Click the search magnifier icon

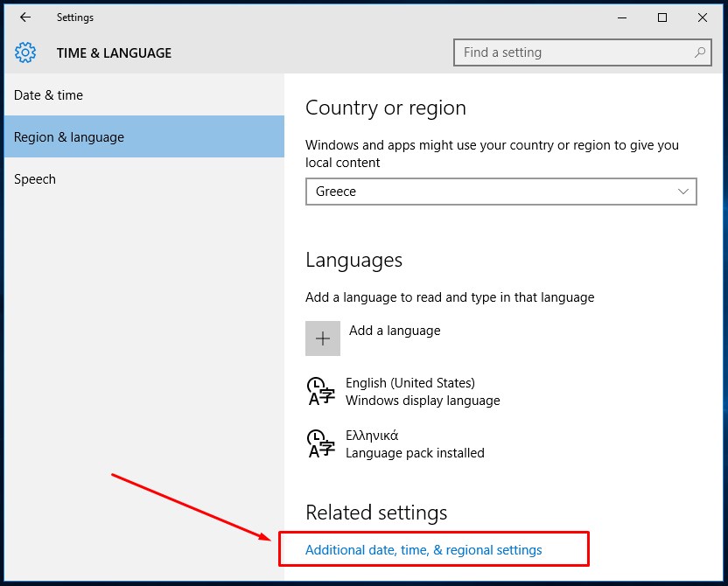tap(700, 52)
